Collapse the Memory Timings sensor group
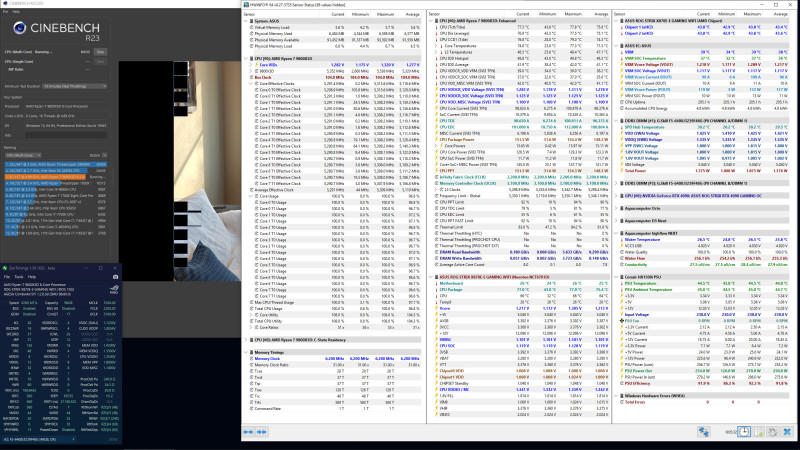The image size is (800, 450). click(246, 352)
